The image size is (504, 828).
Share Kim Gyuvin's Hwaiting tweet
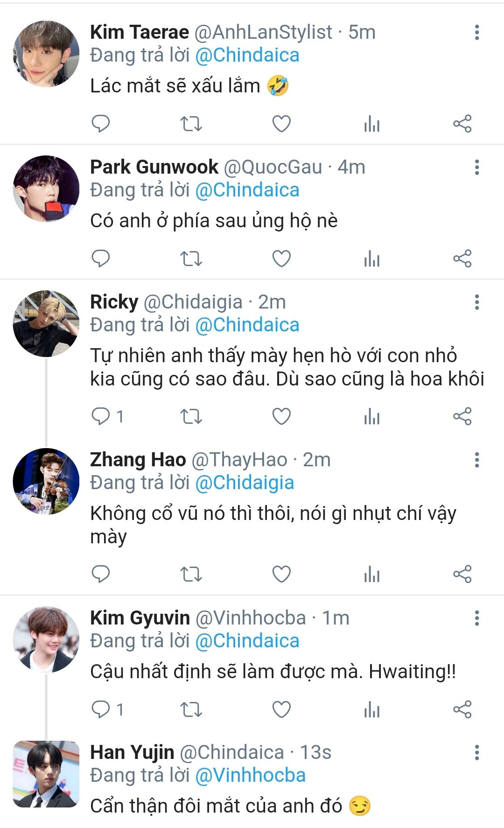(x=462, y=709)
